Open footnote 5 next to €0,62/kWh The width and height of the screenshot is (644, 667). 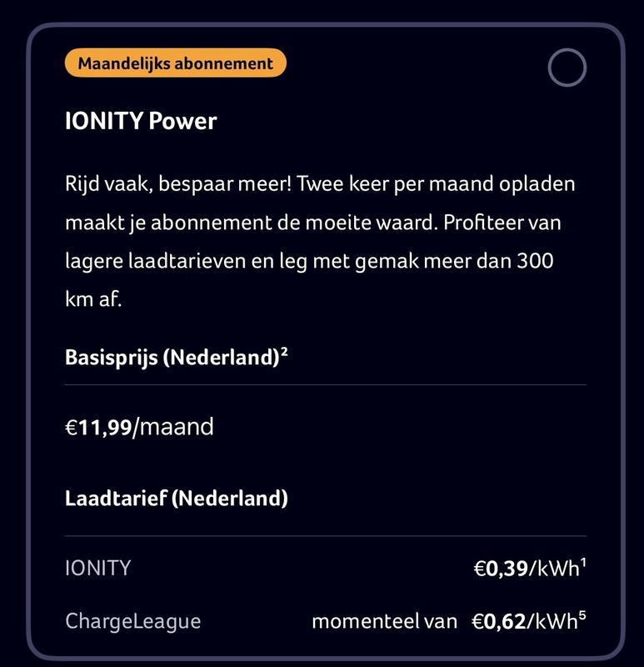click(581, 614)
